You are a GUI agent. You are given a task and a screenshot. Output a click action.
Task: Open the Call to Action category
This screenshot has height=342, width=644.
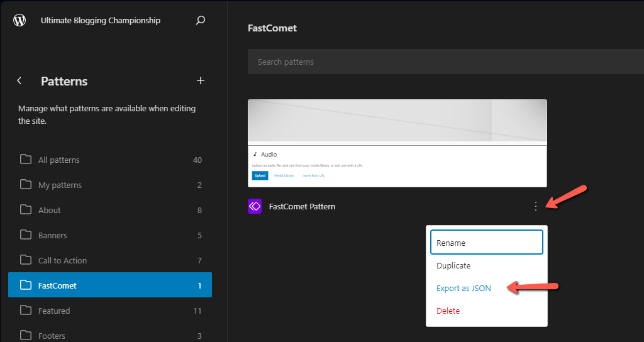tap(62, 260)
